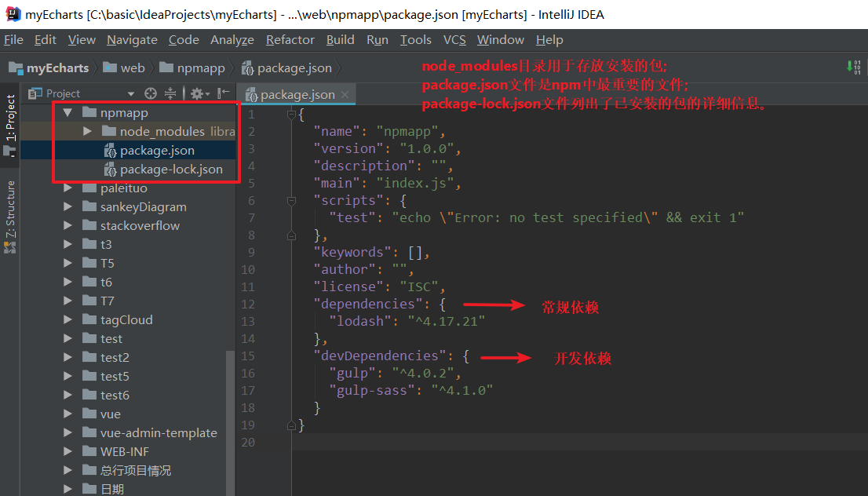Viewport: 868px width, 496px height.
Task: Click the fold end marker at line 19
Action: [291, 425]
